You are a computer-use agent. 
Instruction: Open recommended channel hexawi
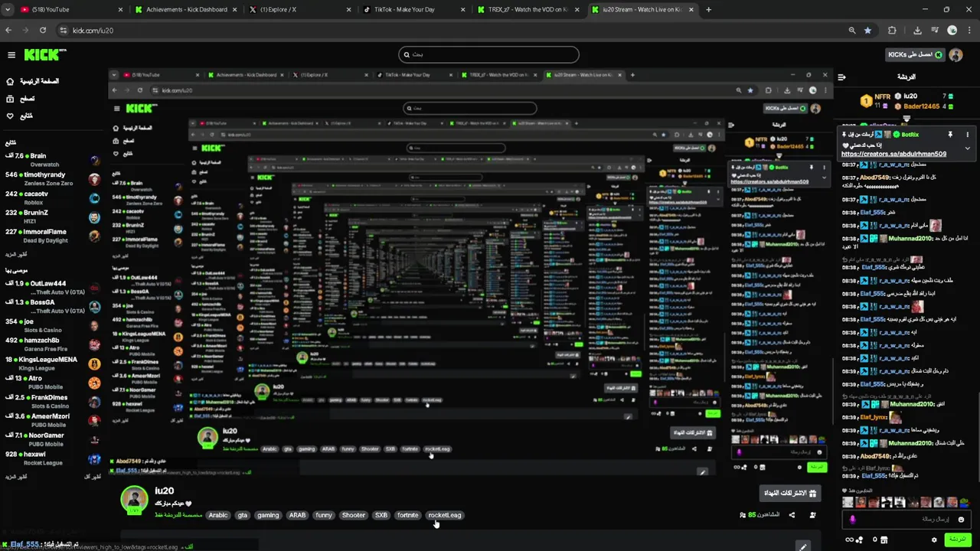click(52, 458)
